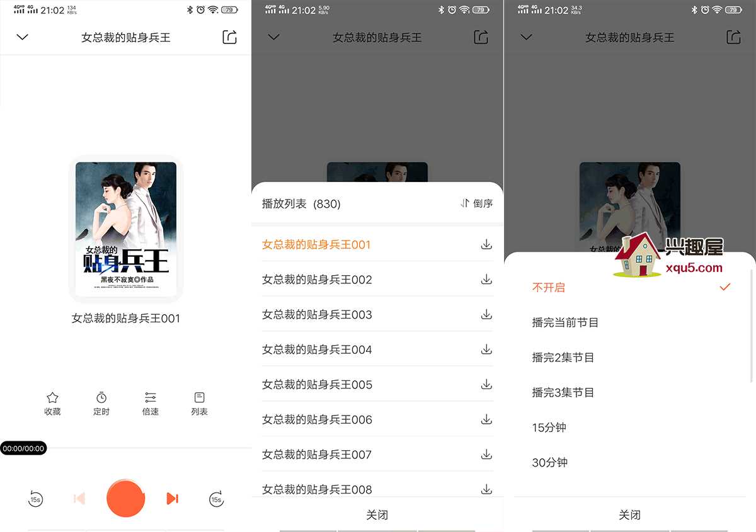Tap the battery indicator on left screen

pos(229,9)
